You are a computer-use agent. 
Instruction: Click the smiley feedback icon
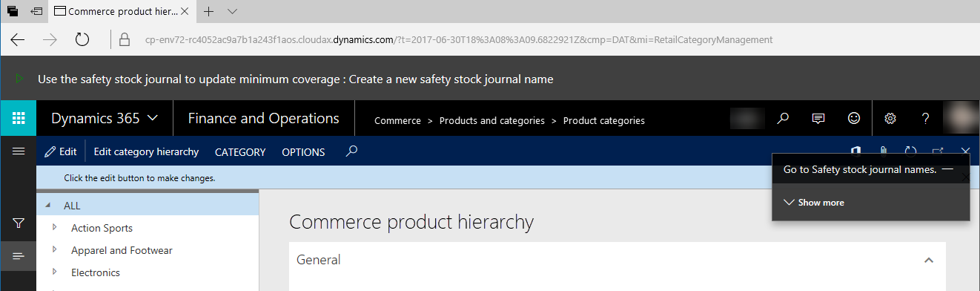pyautogui.click(x=854, y=118)
